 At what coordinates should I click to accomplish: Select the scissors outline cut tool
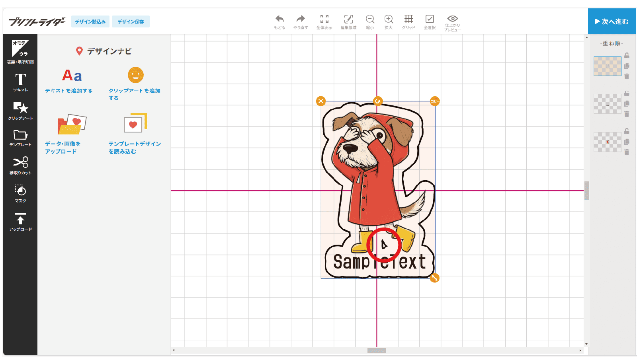(x=20, y=165)
